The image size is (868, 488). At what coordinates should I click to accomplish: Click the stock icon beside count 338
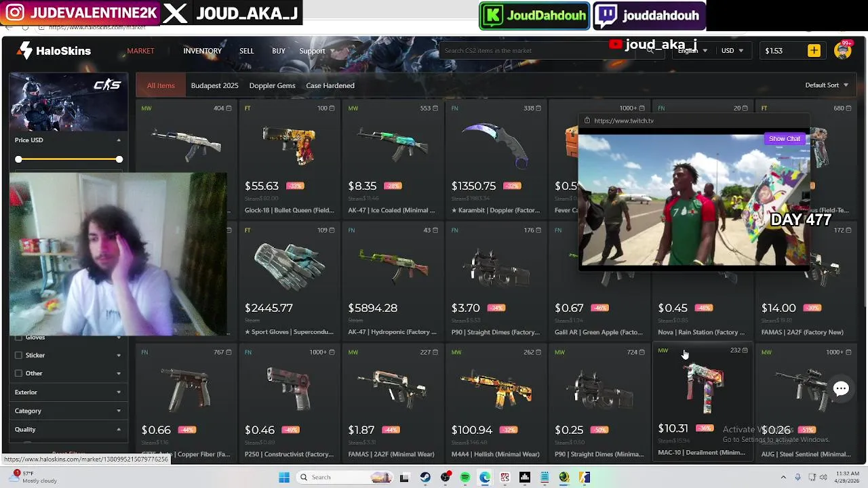(x=538, y=108)
